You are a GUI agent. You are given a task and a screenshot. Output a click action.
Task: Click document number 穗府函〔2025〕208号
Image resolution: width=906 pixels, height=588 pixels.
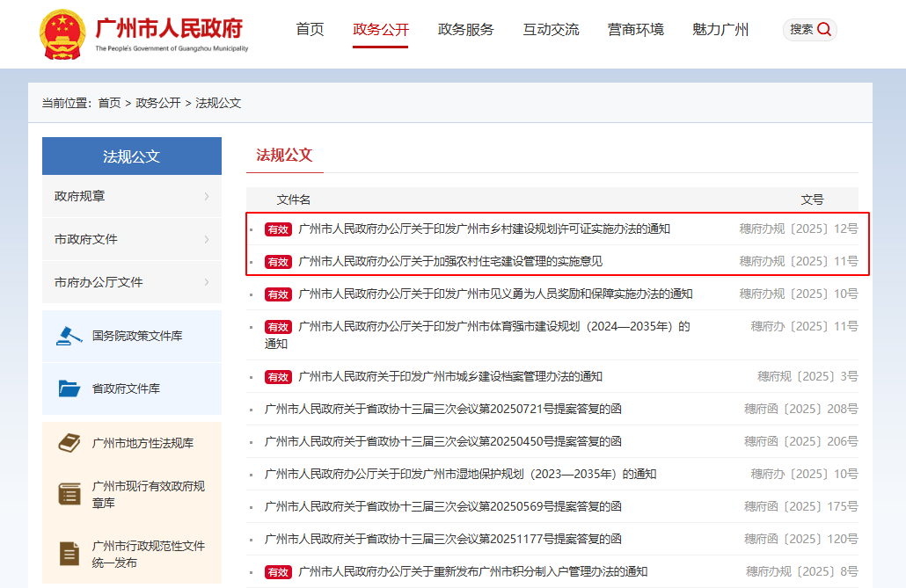point(800,409)
